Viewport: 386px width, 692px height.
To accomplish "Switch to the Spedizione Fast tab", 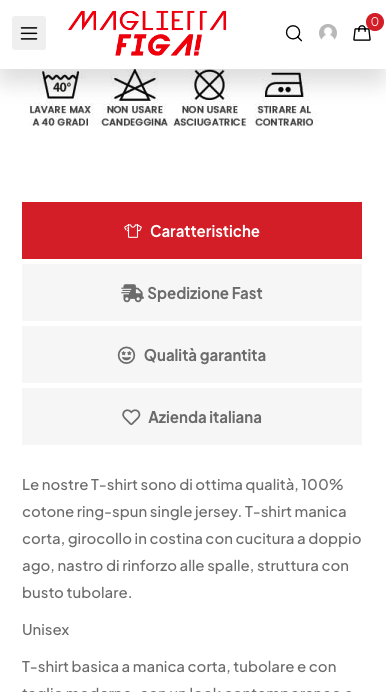I will (192, 293).
